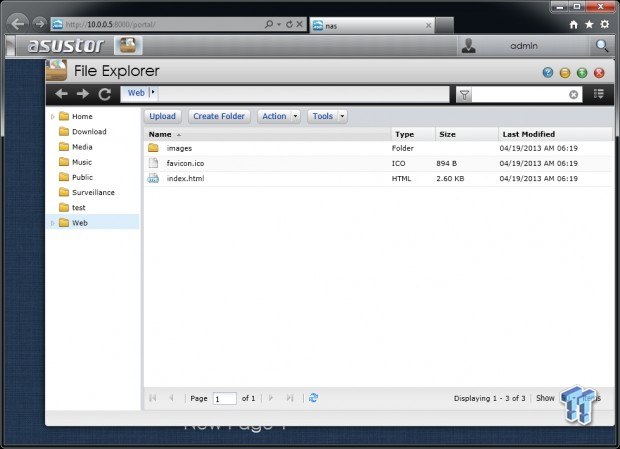Open the browser address search dropdown
The height and width of the screenshot is (449, 620).
(279, 25)
